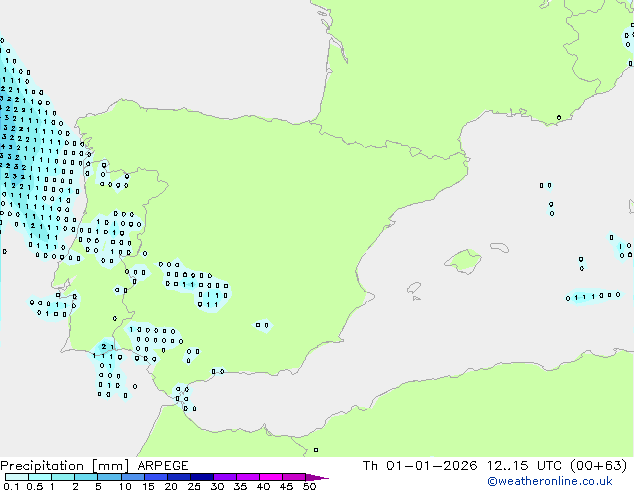Click the above-50 arrow at legend end

317,477
